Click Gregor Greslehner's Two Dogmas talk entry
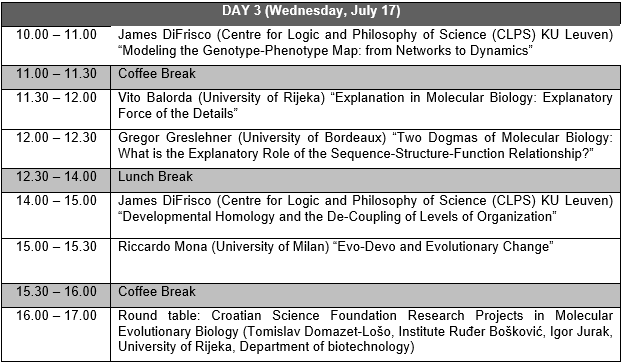623x364 pixels. click(x=365, y=146)
